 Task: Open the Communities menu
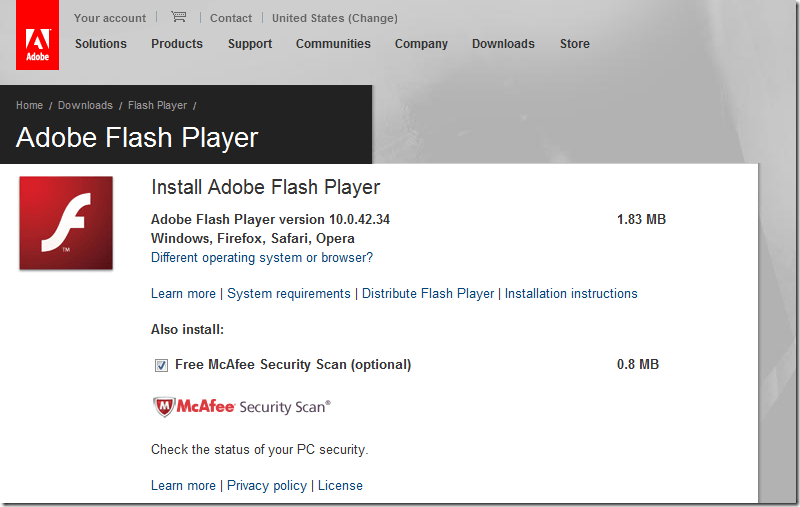coord(333,44)
